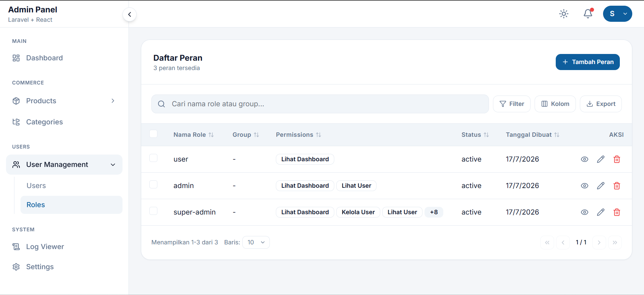Show the +8 more permissions badge
644x295 pixels.
point(434,212)
